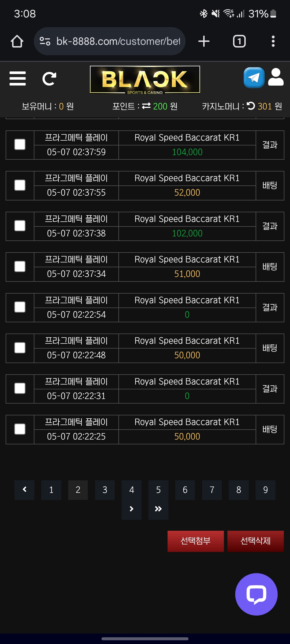Tap the browser home icon
Viewport: 290px width, 644px height.
tap(17, 41)
